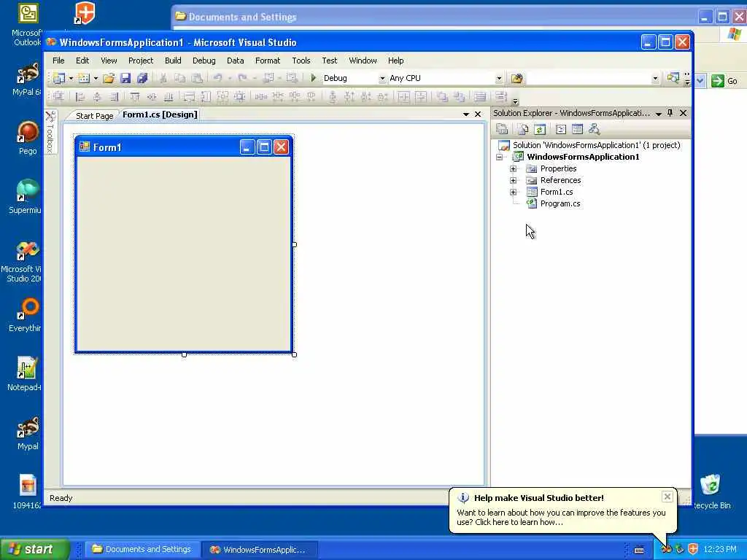This screenshot has width=747, height=560.
Task: Click the Bring to Front icon
Action: (442, 97)
